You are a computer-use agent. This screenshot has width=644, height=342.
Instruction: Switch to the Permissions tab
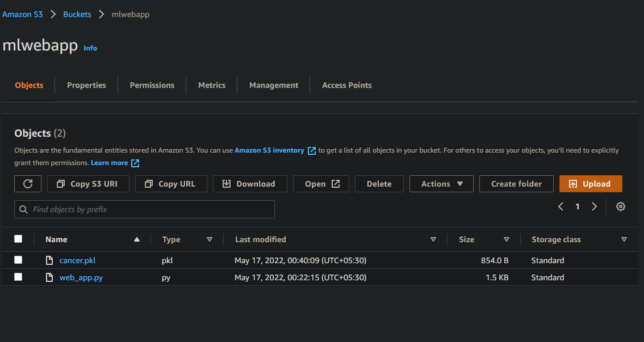[x=152, y=85]
